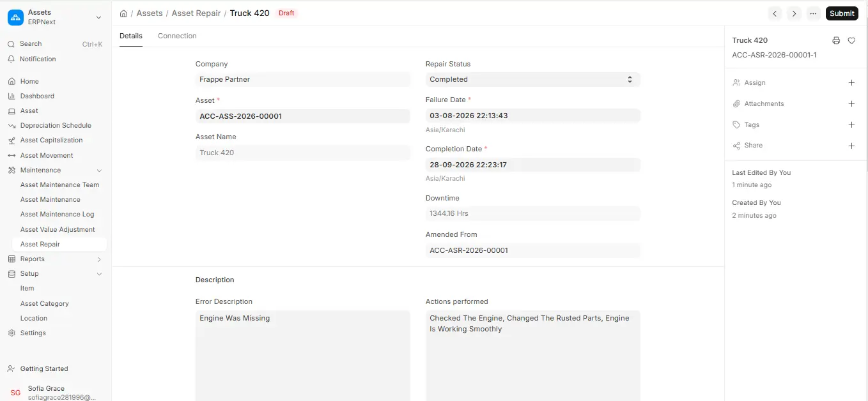Click the Amended From field
The width and height of the screenshot is (868, 401).
pyautogui.click(x=533, y=250)
